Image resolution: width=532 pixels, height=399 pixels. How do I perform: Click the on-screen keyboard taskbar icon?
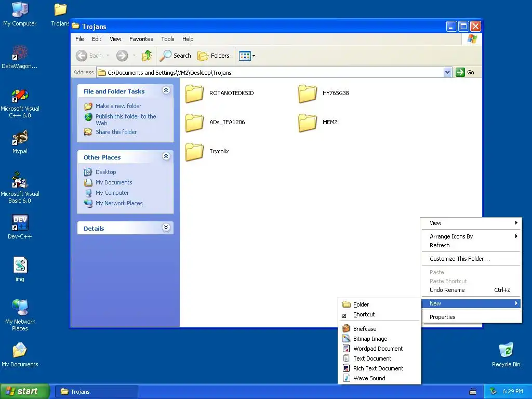coord(473,392)
